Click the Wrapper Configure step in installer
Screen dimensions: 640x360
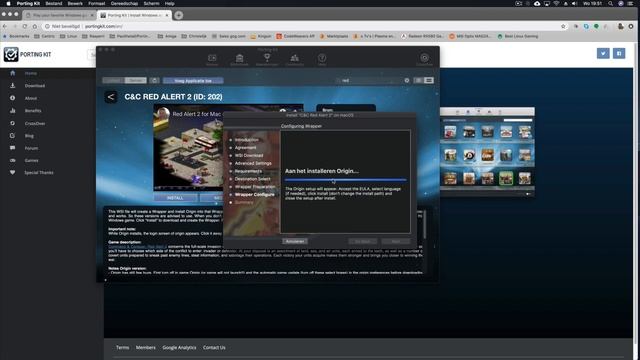pos(254,194)
